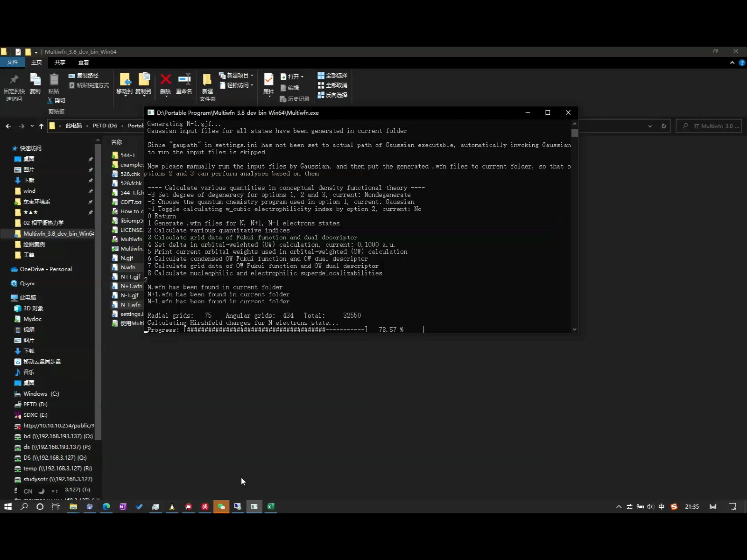Open WeChat from taskbar
Viewport: 747px width, 560px height.
pos(221,506)
